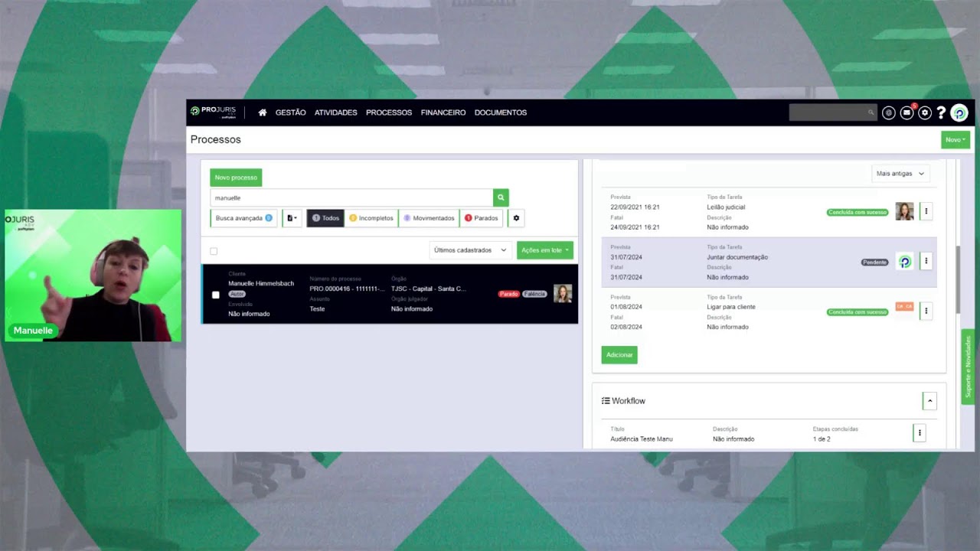
Task: Focus the search field containing manuelle
Action: pyautogui.click(x=351, y=197)
